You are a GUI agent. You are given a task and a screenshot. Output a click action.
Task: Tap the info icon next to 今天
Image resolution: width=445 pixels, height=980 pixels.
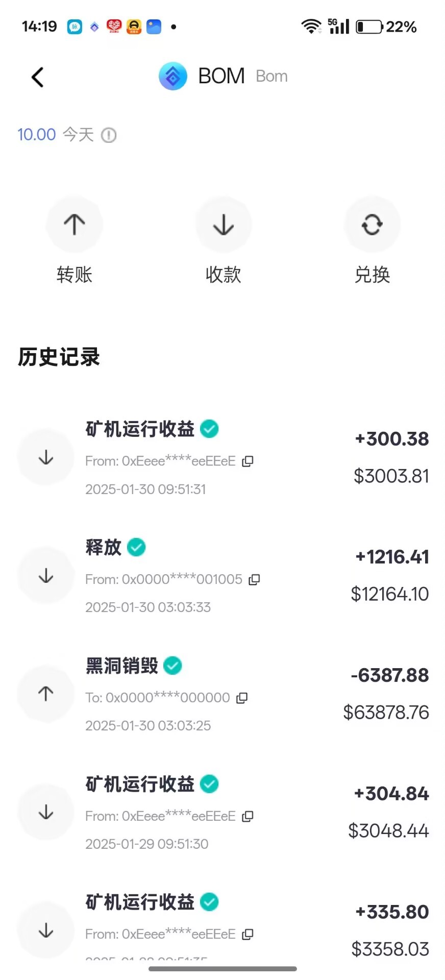109,135
